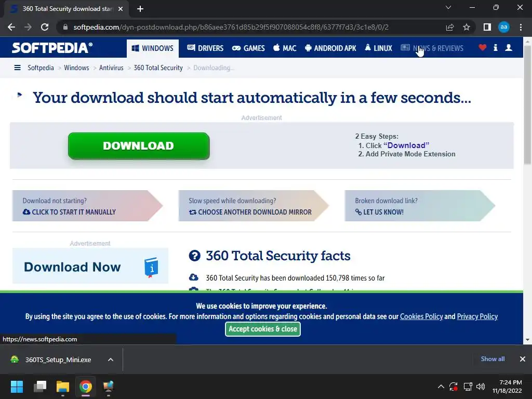The height and width of the screenshot is (399, 532).
Task: Click the Softpedia breadcrumb link
Action: point(41,68)
